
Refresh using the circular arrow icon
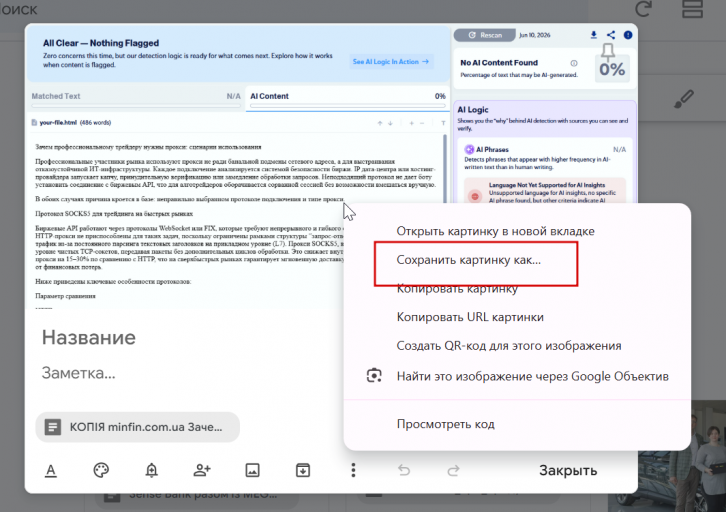pyautogui.click(x=643, y=9)
